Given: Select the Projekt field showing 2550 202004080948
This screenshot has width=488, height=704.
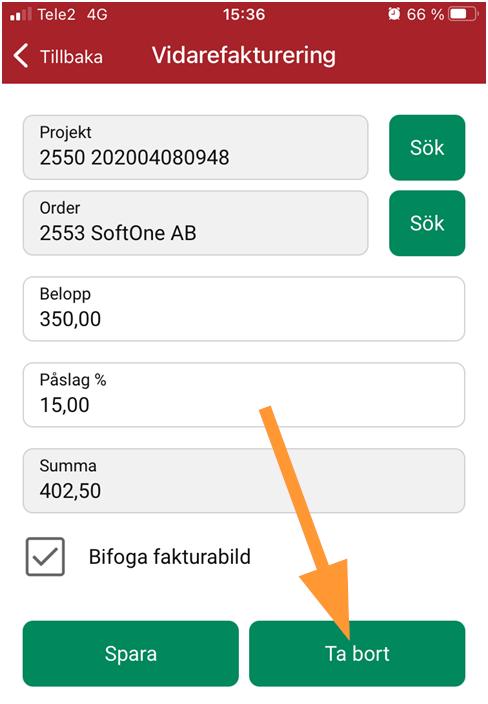Looking at the screenshot, I should click(196, 147).
